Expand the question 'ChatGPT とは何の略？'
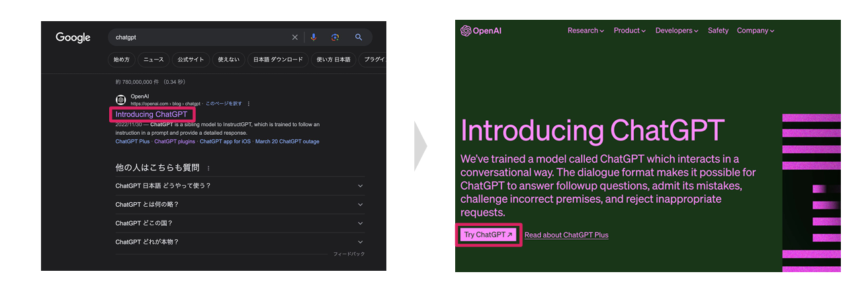 (360, 205)
